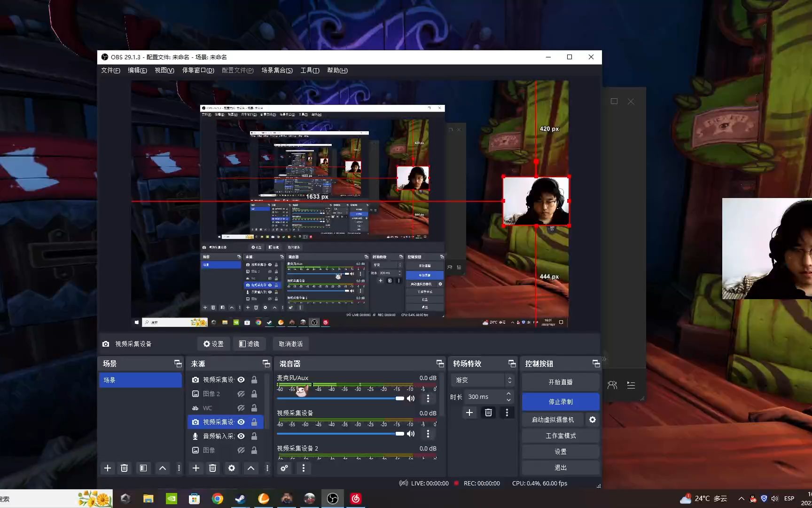Pop out the 场景 dock panel
The width and height of the screenshot is (812, 508).
tap(178, 364)
